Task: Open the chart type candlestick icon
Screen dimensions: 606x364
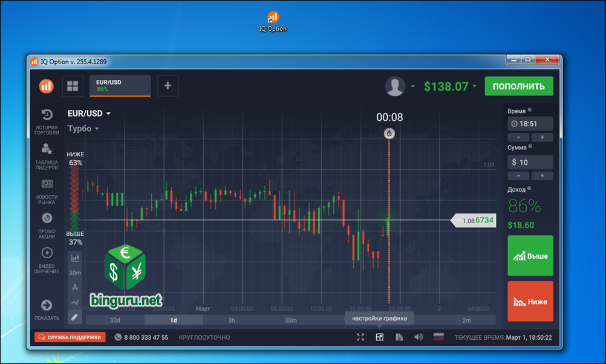Action: click(x=75, y=258)
